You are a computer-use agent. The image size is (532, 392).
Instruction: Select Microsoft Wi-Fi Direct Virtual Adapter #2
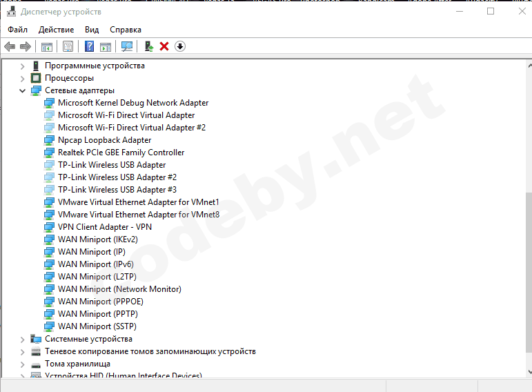pyautogui.click(x=132, y=128)
